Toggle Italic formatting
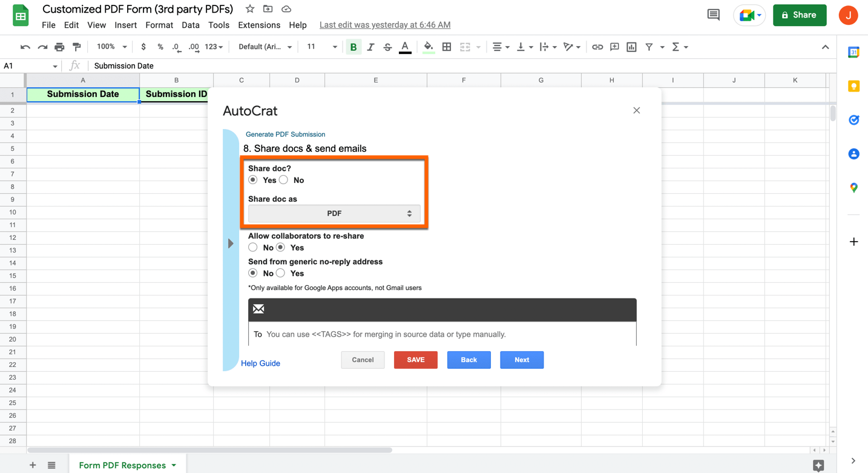 click(370, 47)
